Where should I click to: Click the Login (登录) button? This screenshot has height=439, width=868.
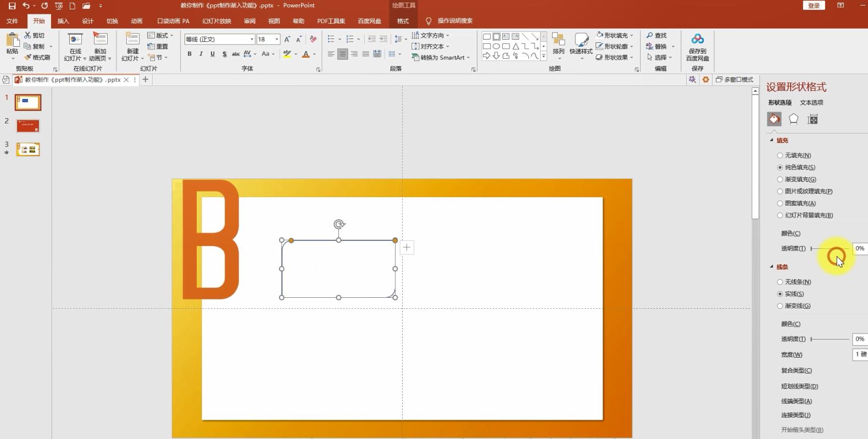pos(814,5)
